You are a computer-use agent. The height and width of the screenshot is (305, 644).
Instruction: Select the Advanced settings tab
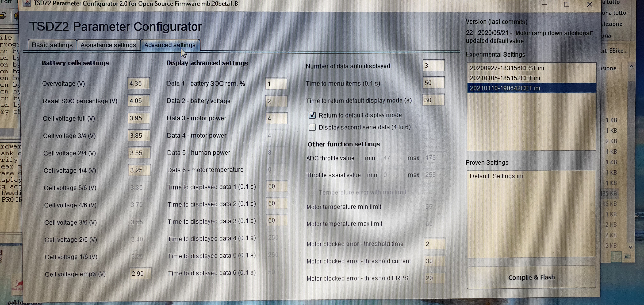pos(170,45)
